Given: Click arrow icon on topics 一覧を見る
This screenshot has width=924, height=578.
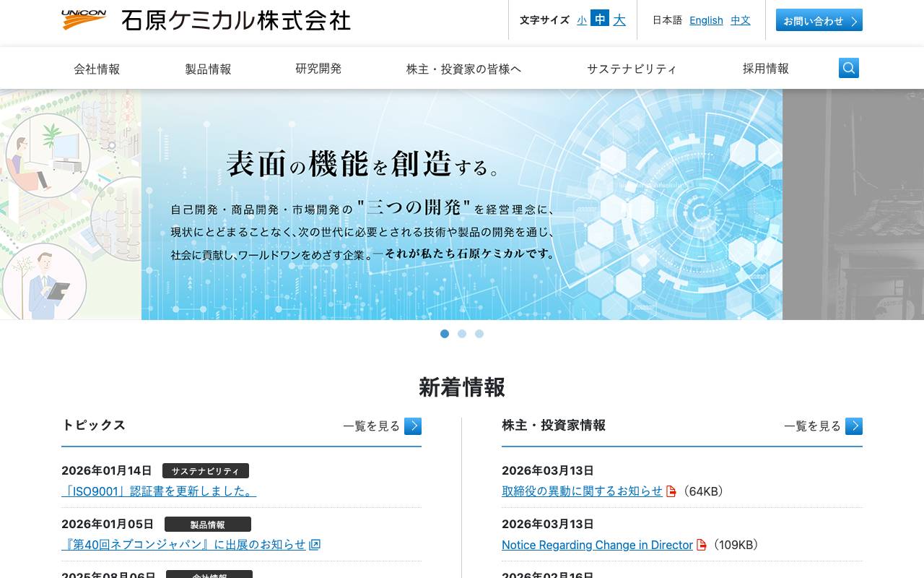Looking at the screenshot, I should pyautogui.click(x=413, y=426).
